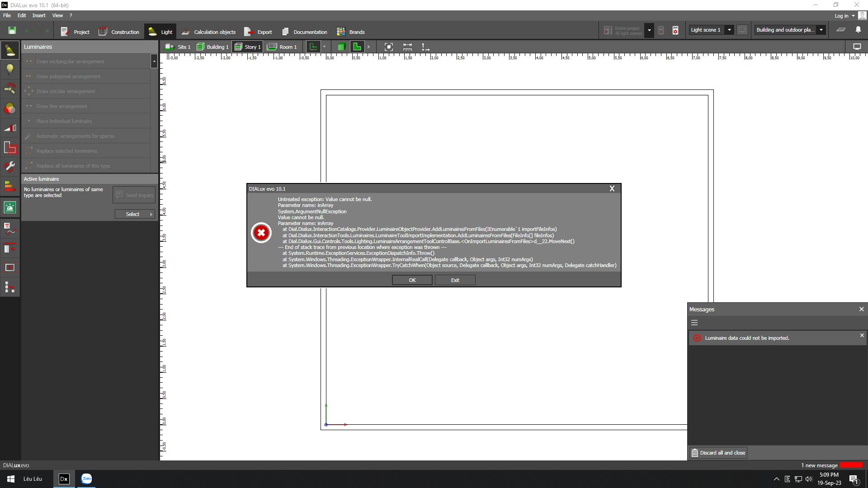Click the Save project icon
Viewport: 868px width, 488px height.
[12, 30]
